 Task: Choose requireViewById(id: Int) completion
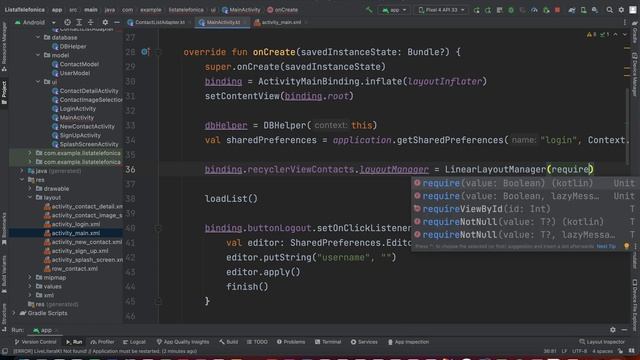point(523,209)
